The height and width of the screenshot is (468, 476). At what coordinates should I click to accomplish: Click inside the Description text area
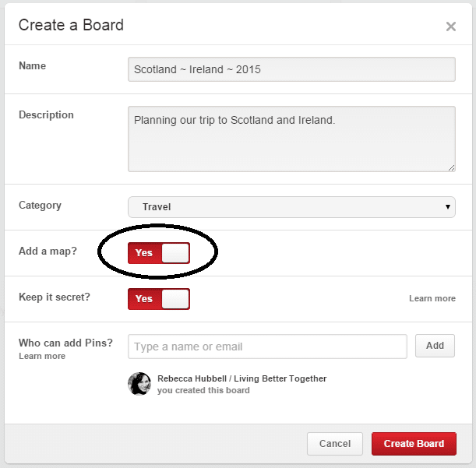click(291, 139)
